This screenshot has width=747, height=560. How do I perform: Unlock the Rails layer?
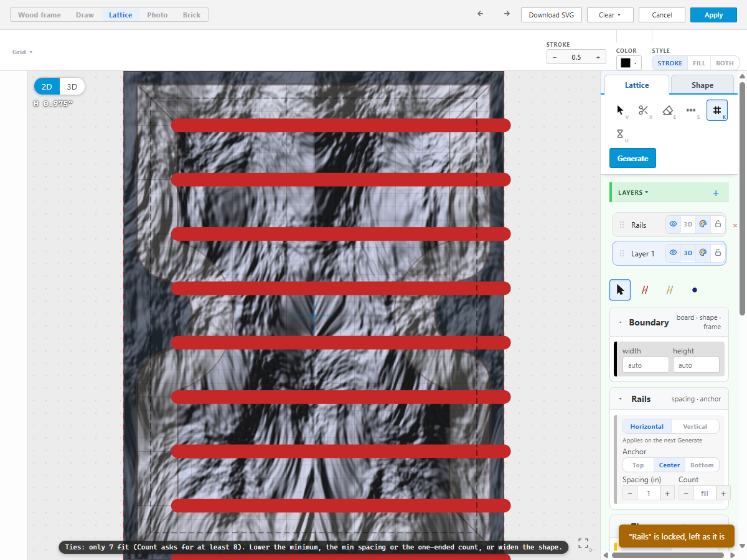[718, 225]
